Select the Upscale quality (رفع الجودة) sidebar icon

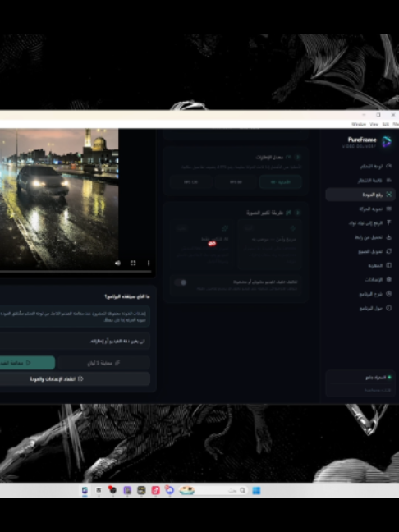pyautogui.click(x=389, y=195)
